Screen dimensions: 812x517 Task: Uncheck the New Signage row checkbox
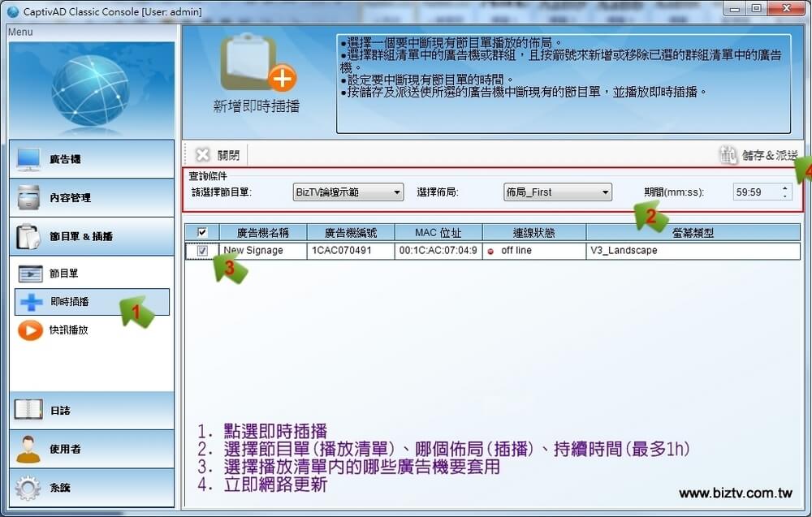202,251
